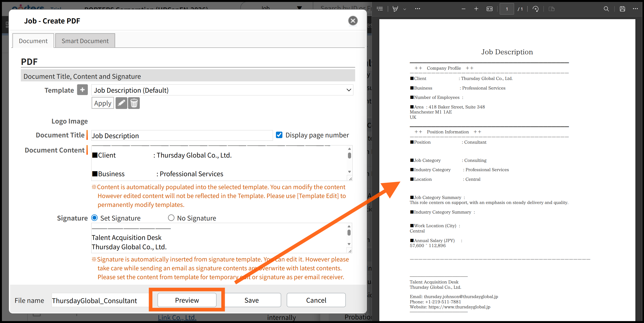Open Link Co., Ltd. link in background

click(x=177, y=317)
